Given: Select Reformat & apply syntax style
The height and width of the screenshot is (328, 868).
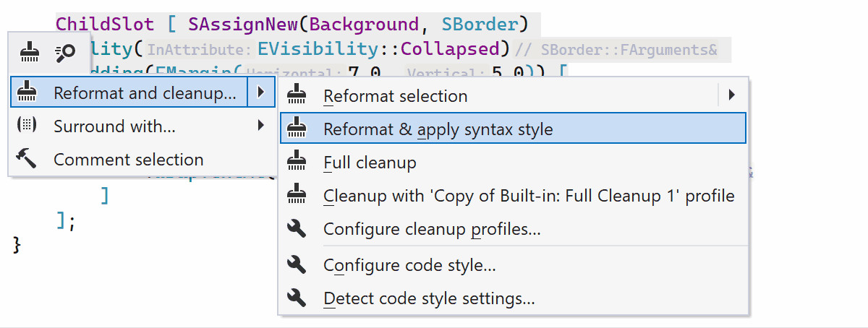Looking at the screenshot, I should tap(438, 129).
